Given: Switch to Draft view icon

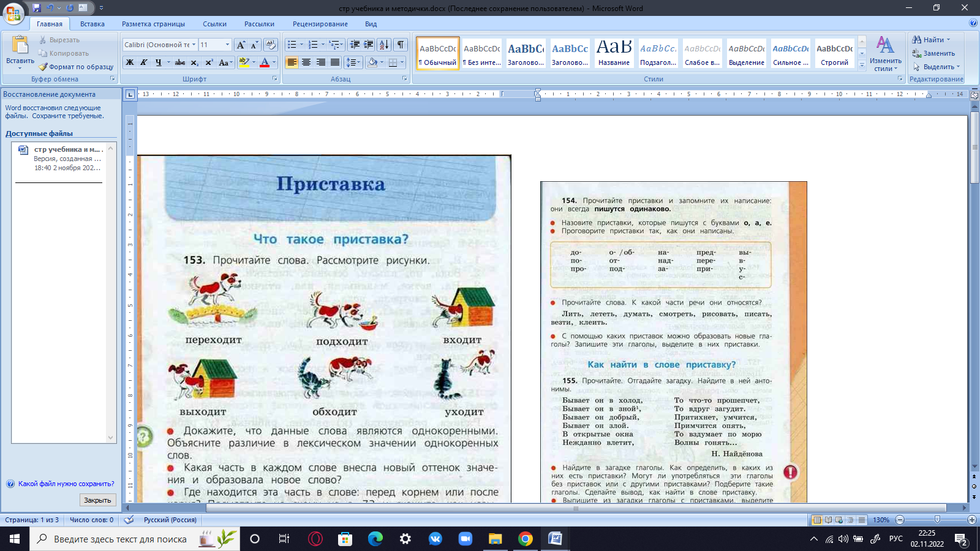Looking at the screenshot, I should point(861,520).
